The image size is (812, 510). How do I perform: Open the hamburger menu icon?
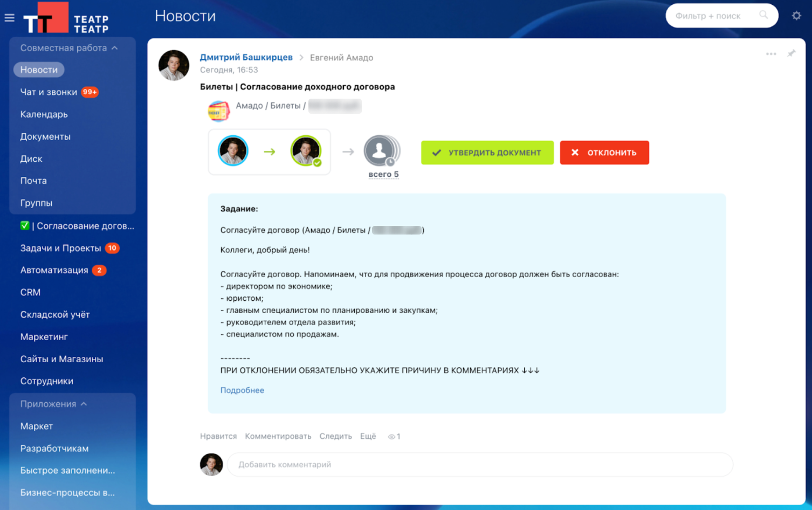point(9,18)
